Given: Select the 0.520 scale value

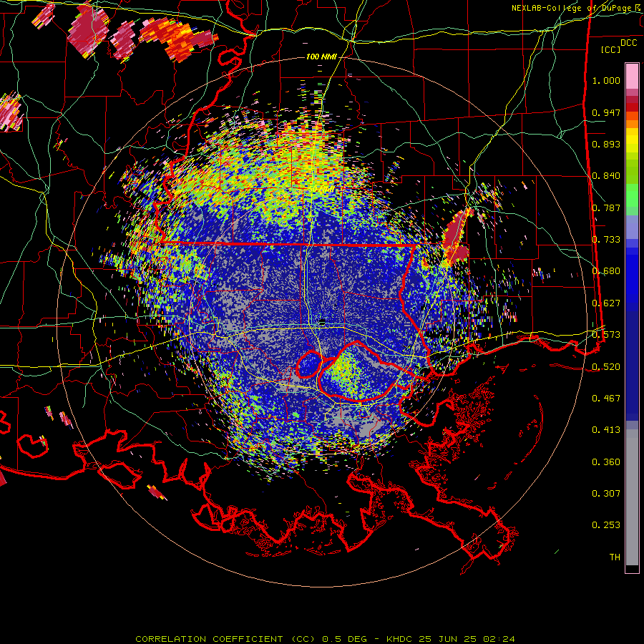Looking at the screenshot, I should (x=606, y=367).
